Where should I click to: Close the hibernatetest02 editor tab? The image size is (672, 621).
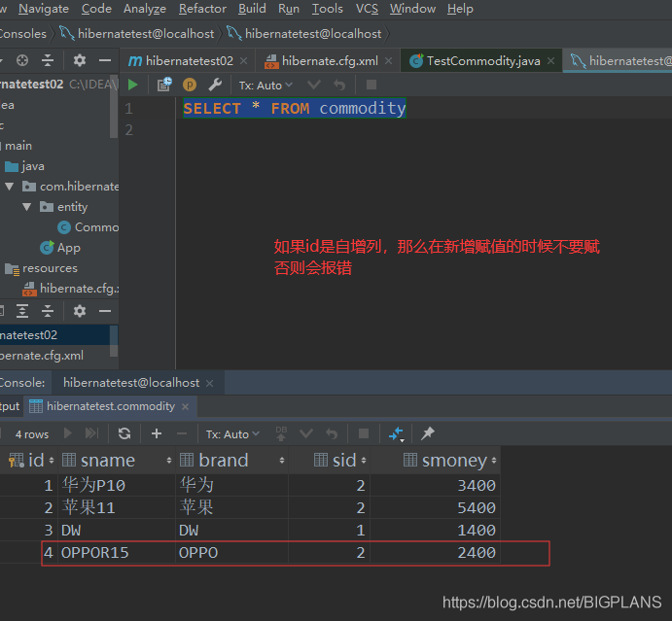(x=243, y=61)
